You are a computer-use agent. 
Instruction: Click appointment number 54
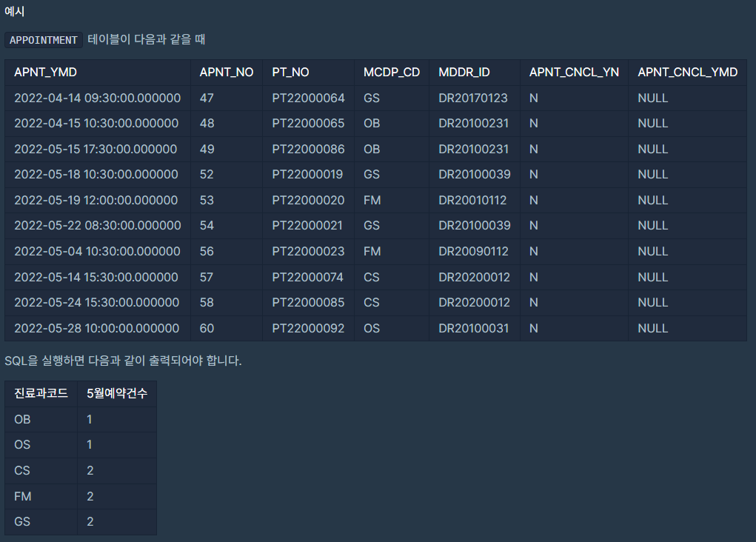tap(207, 226)
